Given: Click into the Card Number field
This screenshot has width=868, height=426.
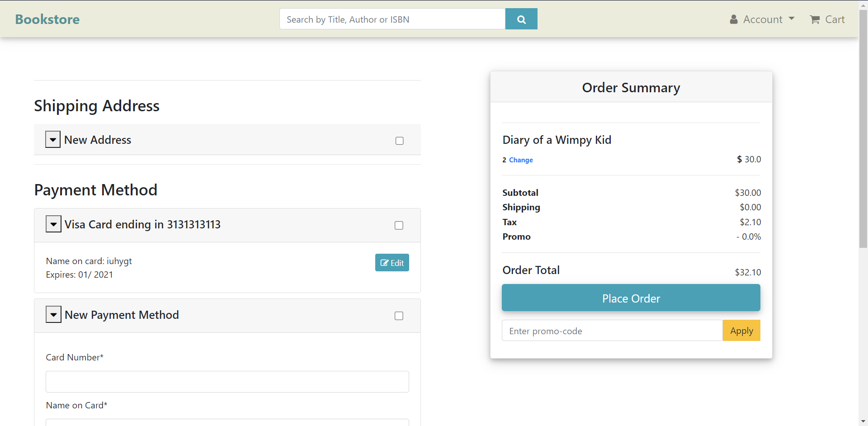Looking at the screenshot, I should (227, 382).
